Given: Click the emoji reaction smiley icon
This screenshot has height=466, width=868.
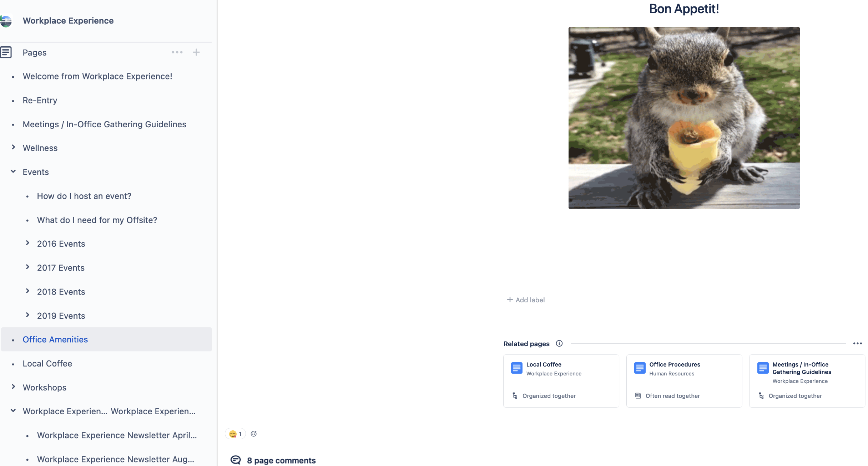Looking at the screenshot, I should [x=253, y=434].
